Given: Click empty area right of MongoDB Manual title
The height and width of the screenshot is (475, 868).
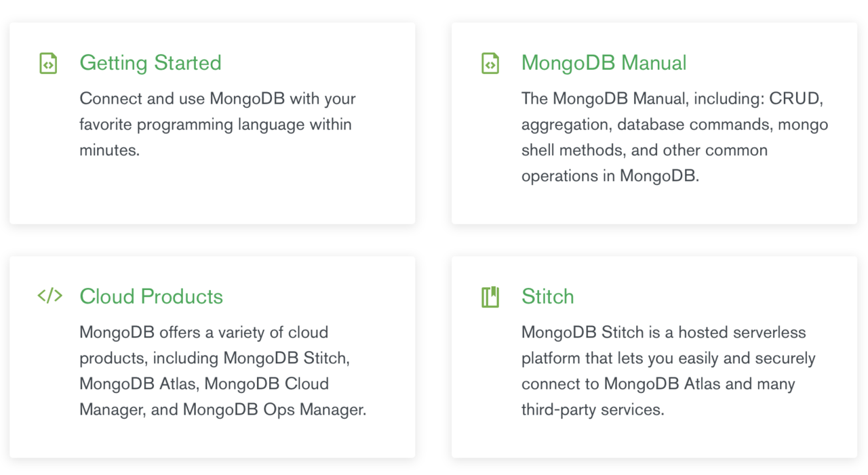Looking at the screenshot, I should tap(766, 63).
